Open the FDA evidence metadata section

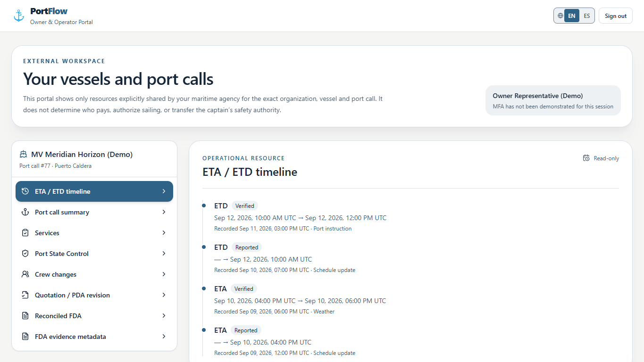(x=94, y=337)
